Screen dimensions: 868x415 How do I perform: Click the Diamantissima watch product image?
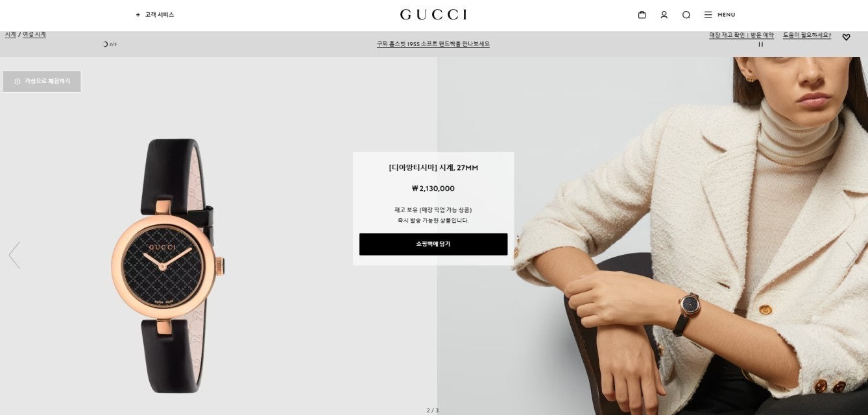[x=168, y=266]
